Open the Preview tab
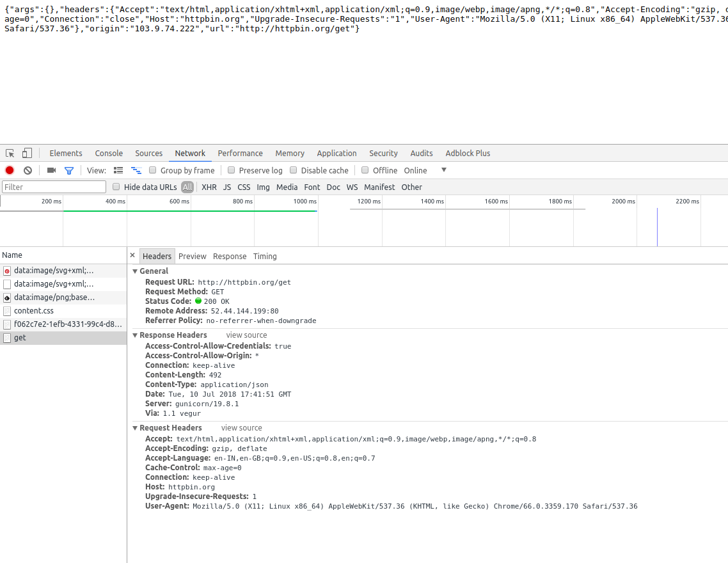 (192, 256)
